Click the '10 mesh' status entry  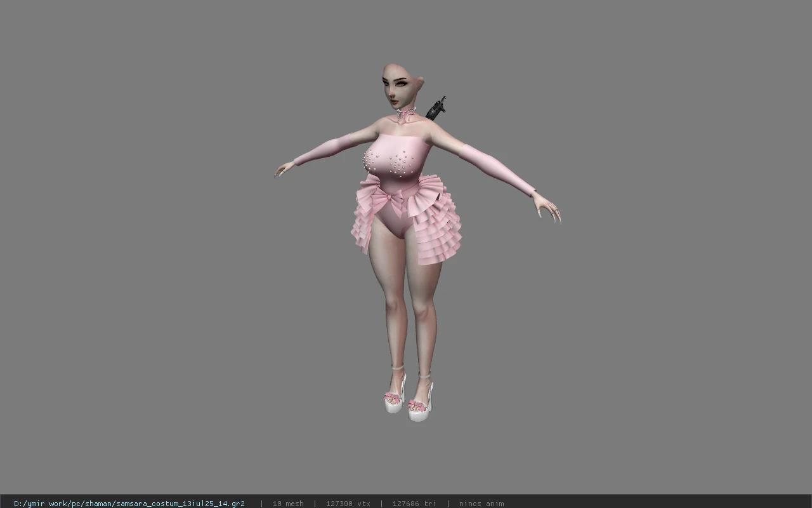point(288,504)
